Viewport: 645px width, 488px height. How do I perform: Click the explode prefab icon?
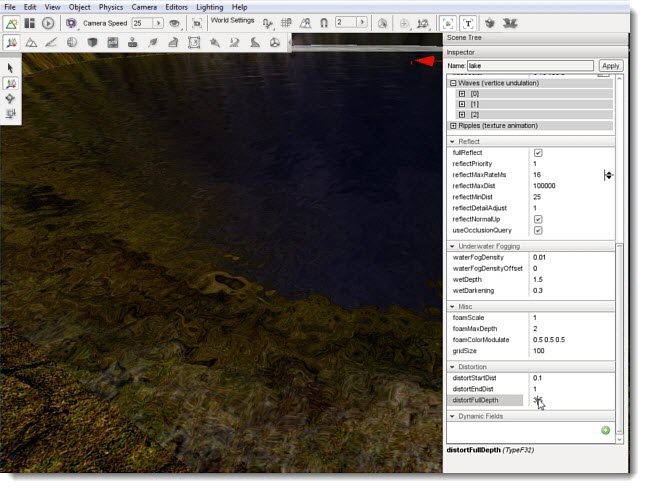(x=510, y=23)
